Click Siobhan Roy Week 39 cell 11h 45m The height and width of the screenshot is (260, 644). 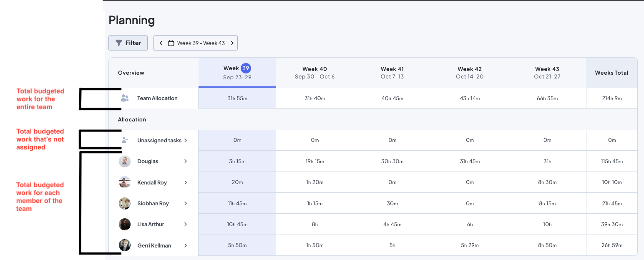237,204
